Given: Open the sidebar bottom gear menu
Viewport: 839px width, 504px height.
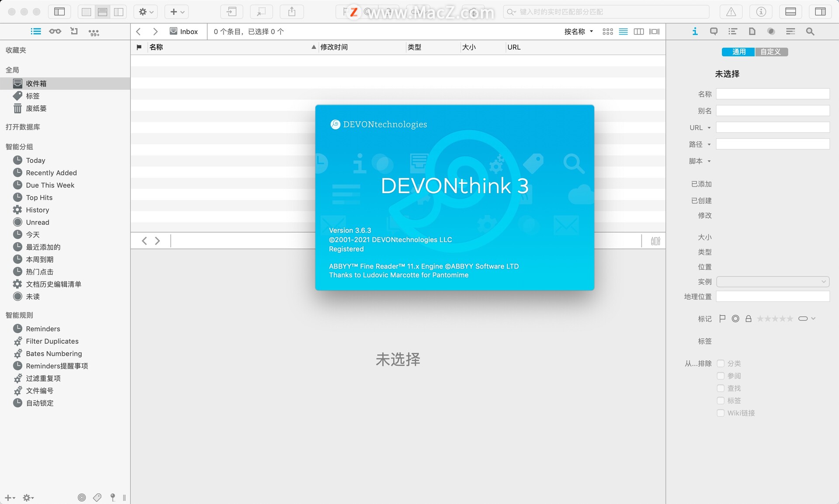Looking at the screenshot, I should coord(28,497).
